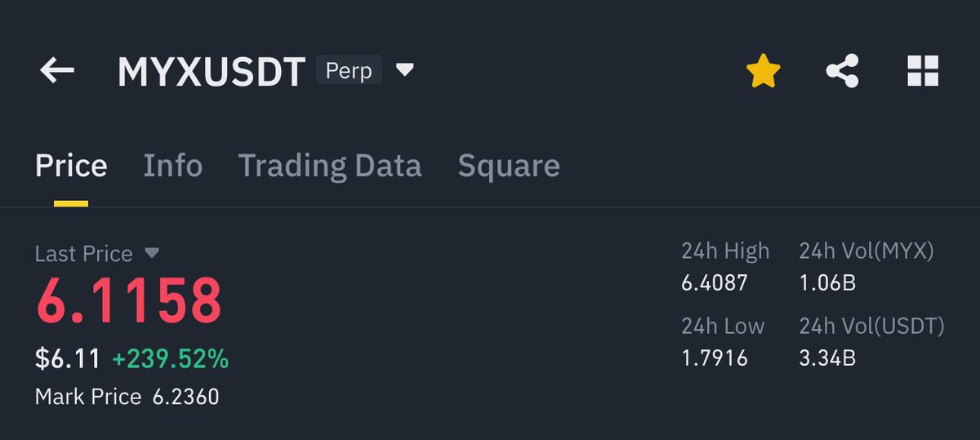This screenshot has height=440, width=980.
Task: Click the 24h Vol(MYX) 1.06B figure
Action: tap(827, 283)
